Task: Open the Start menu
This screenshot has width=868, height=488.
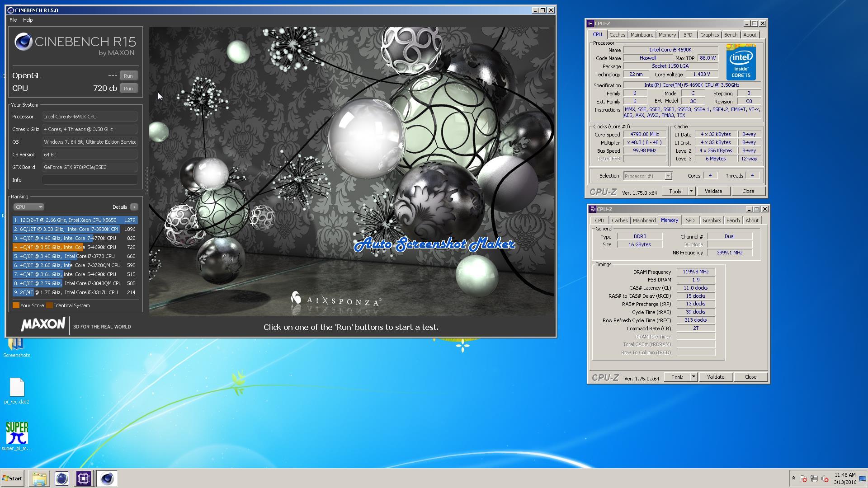Action: [12, 479]
